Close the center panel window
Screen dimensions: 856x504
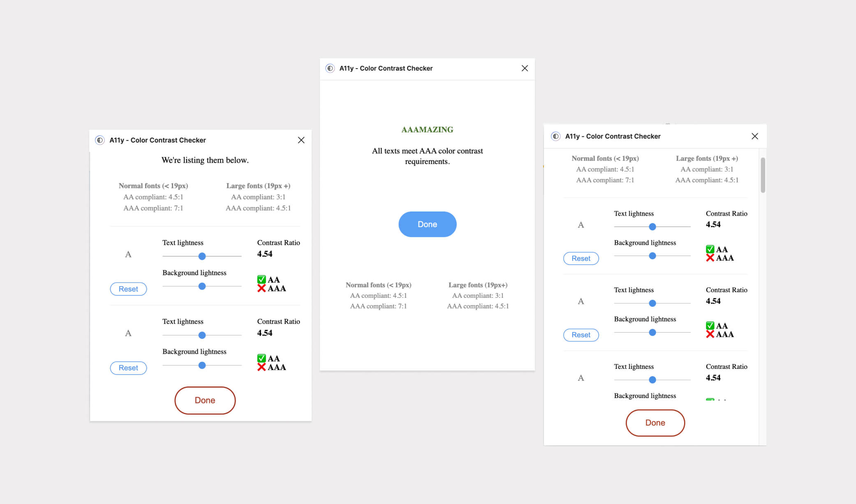(525, 69)
